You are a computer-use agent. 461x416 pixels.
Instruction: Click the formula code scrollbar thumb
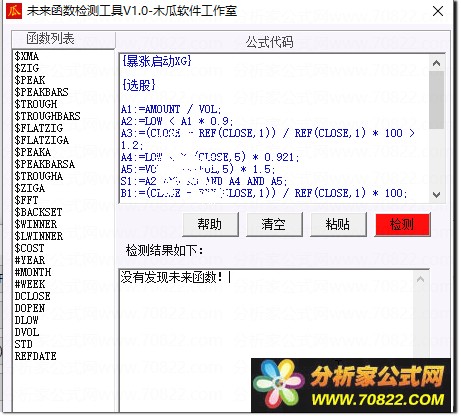[436, 99]
